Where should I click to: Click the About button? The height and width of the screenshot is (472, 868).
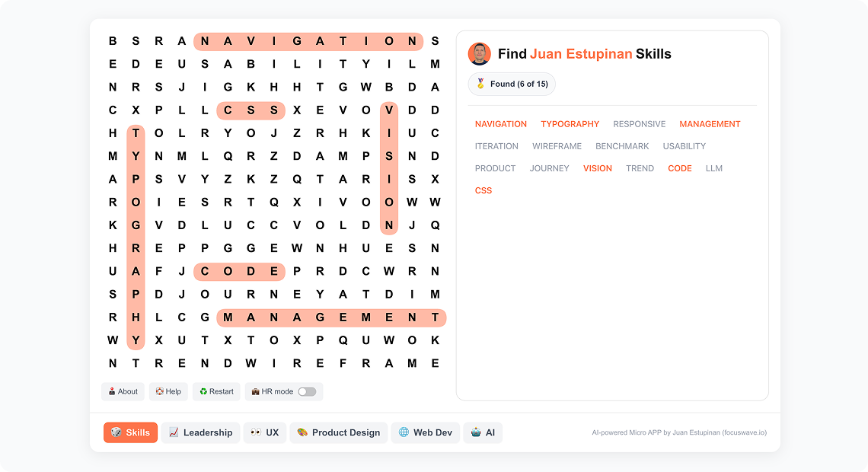123,391
